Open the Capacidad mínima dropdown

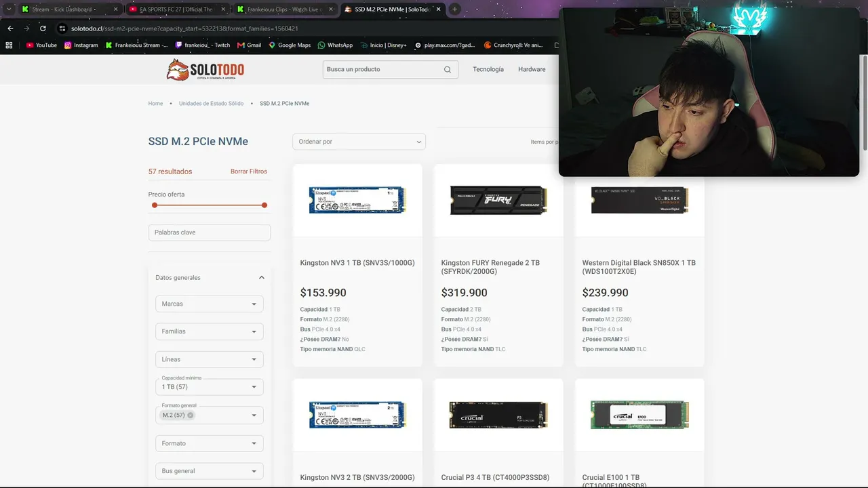210,387
